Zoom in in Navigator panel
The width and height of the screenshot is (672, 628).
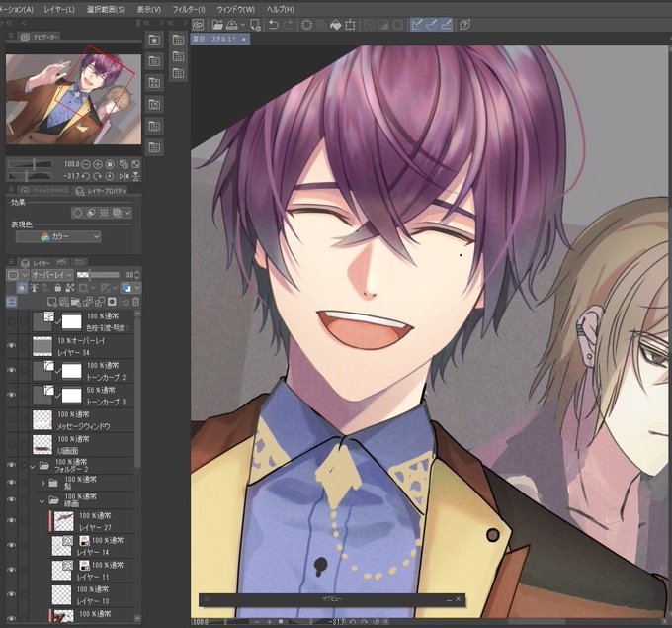(x=98, y=164)
